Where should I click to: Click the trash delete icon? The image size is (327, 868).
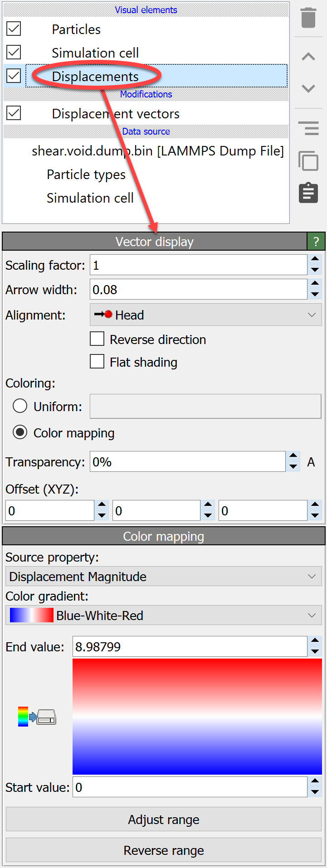[308, 18]
